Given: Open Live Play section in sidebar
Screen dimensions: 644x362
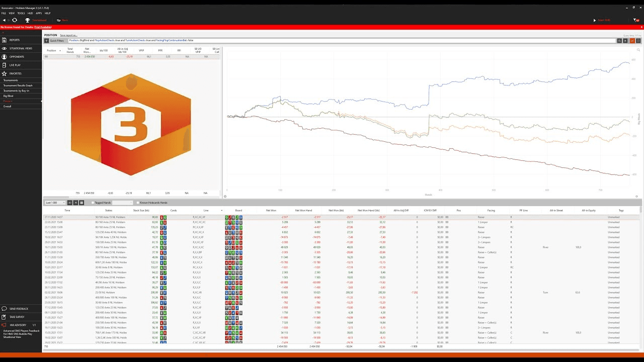Looking at the screenshot, I should pyautogui.click(x=21, y=65).
